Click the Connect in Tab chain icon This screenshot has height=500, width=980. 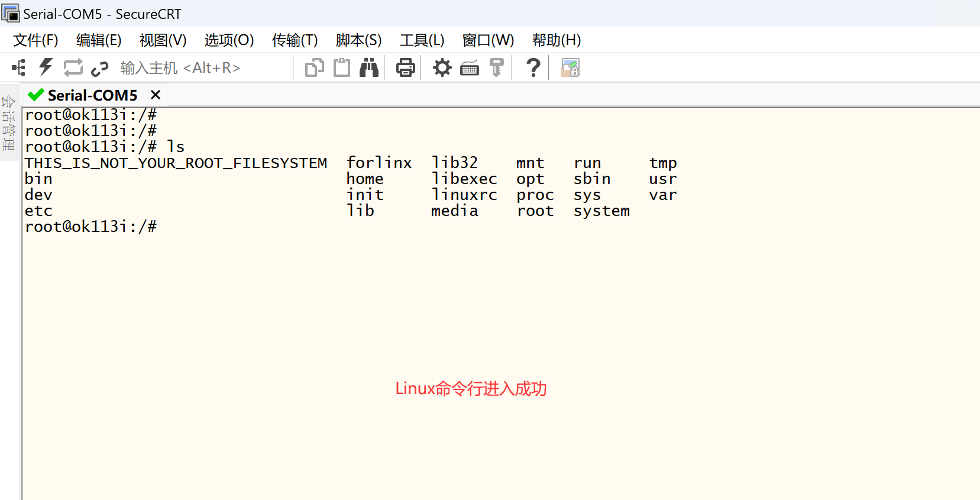(x=100, y=69)
